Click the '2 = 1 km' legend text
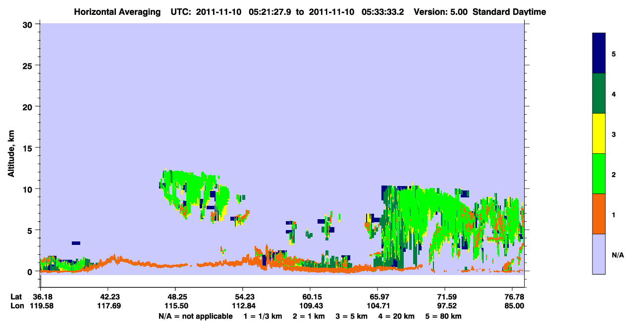644x330 pixels. point(309,316)
